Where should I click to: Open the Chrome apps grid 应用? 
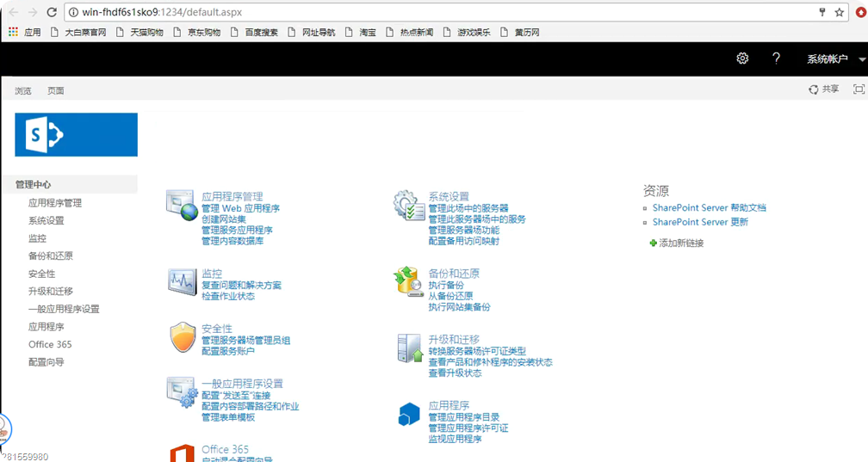coord(25,32)
